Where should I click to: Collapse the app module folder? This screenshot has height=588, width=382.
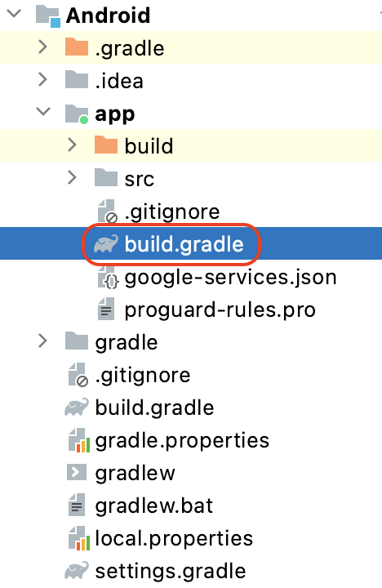tap(43, 112)
